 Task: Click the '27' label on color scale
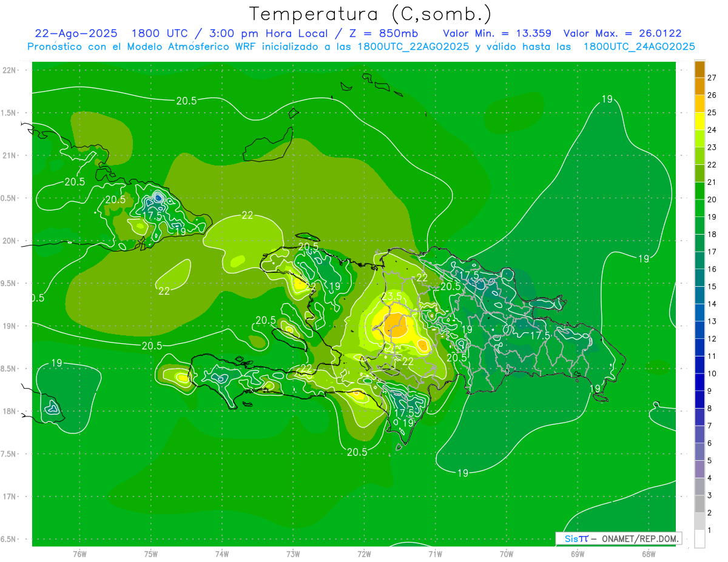pyautogui.click(x=712, y=78)
